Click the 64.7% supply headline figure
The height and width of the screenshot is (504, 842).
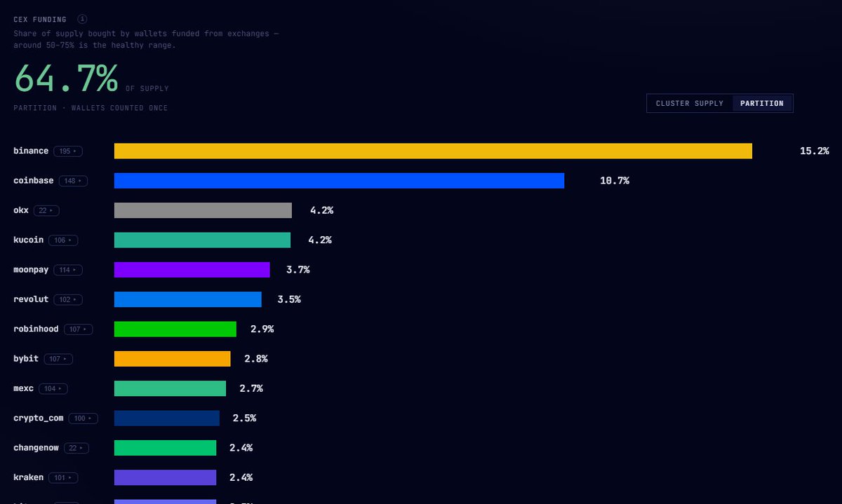(x=66, y=78)
